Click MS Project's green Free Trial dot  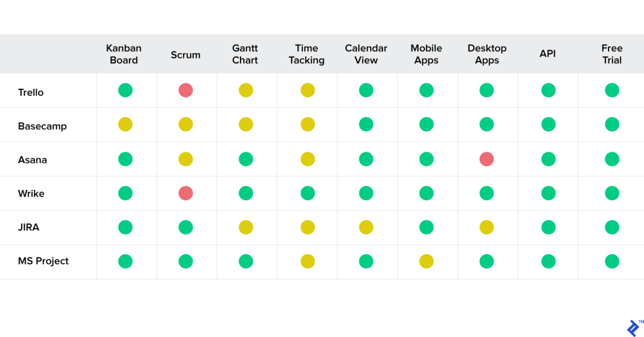coord(612,261)
